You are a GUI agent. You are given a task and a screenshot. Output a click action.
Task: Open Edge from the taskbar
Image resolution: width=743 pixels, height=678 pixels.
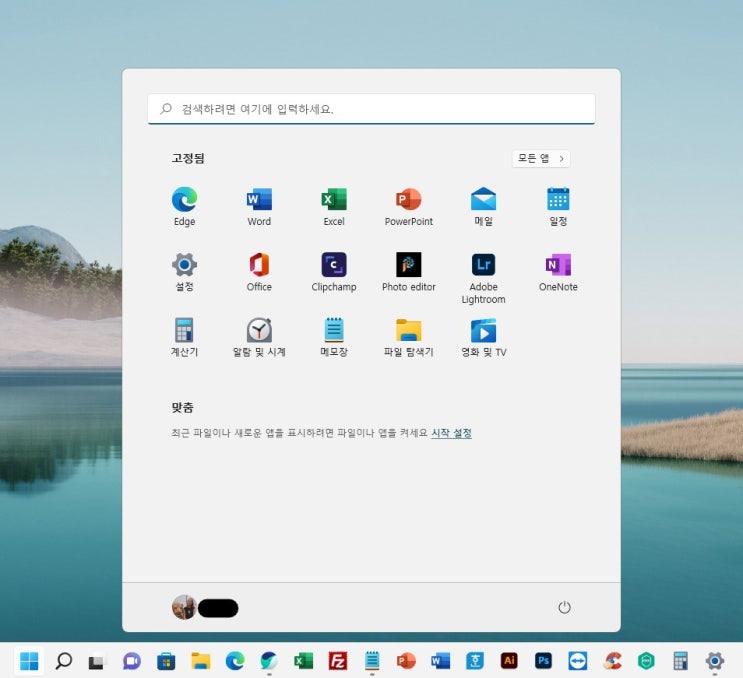(235, 660)
